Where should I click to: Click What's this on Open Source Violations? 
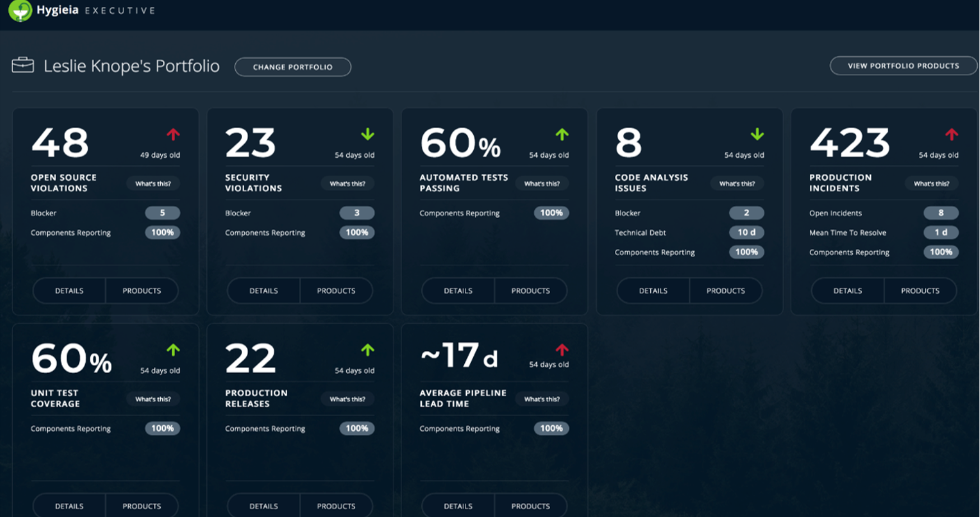(x=152, y=184)
